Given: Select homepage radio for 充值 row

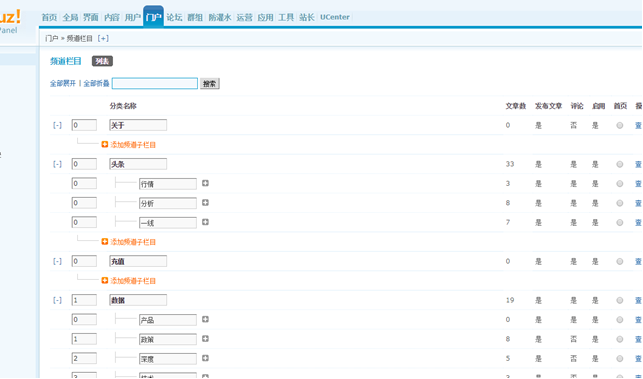Looking at the screenshot, I should tap(620, 262).
